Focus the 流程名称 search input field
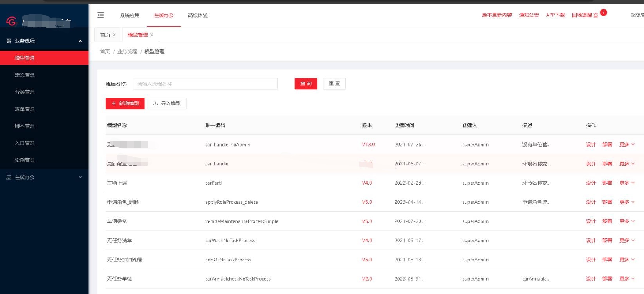This screenshot has height=294, width=644. coord(205,83)
